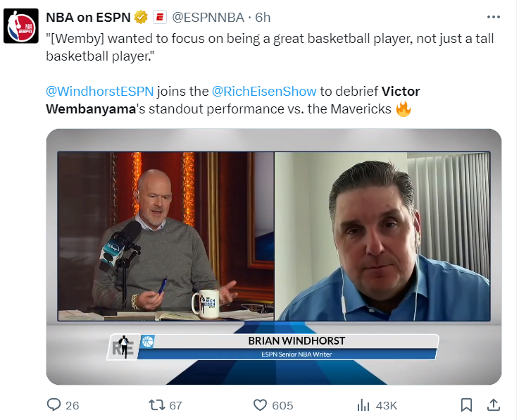Open the three-dot more options menu
Viewport: 519px width, 420px height.
(493, 17)
